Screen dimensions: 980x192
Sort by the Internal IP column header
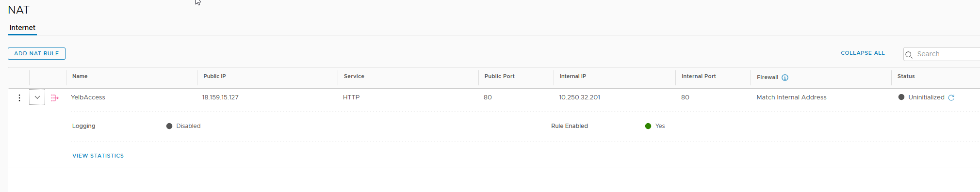pos(573,76)
